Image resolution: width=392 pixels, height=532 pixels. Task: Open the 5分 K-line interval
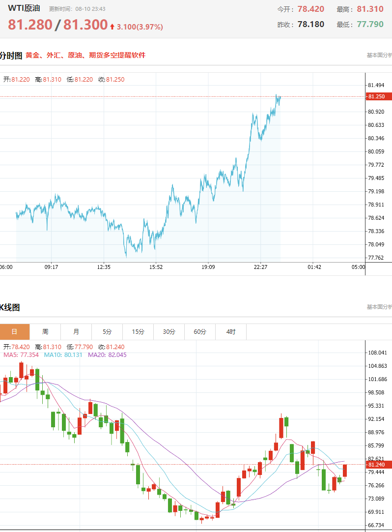(107, 331)
